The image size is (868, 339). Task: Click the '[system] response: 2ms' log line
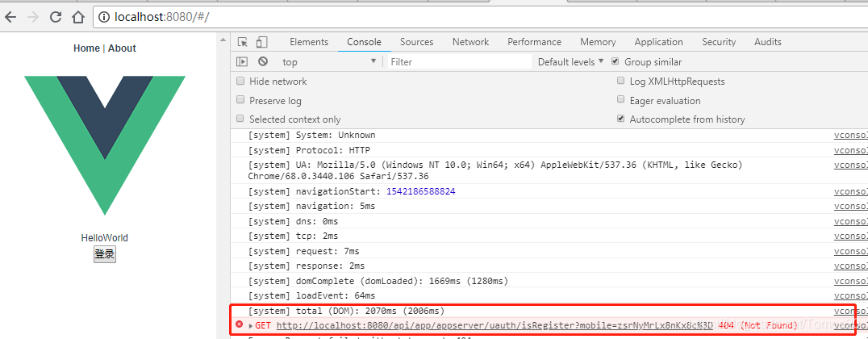[306, 266]
